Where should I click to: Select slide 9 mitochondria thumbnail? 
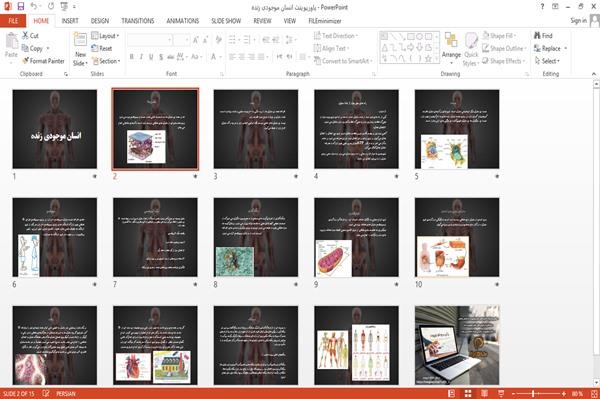click(356, 237)
